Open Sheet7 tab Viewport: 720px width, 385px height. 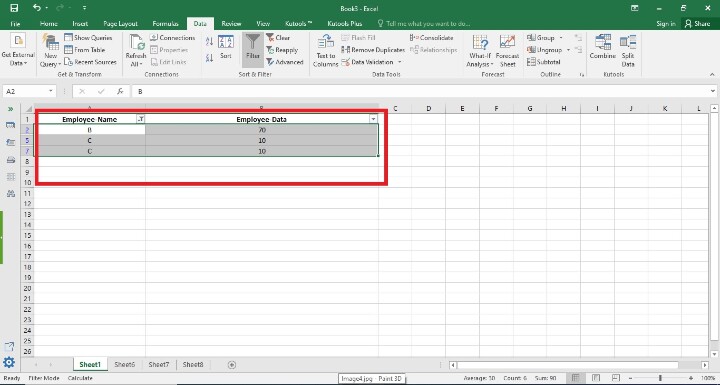click(158, 364)
